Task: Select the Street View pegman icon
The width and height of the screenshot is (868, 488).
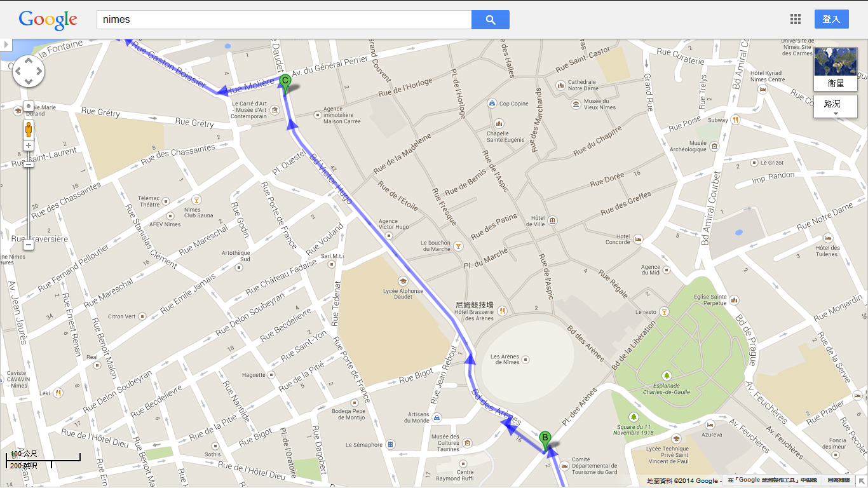Action: [x=29, y=130]
